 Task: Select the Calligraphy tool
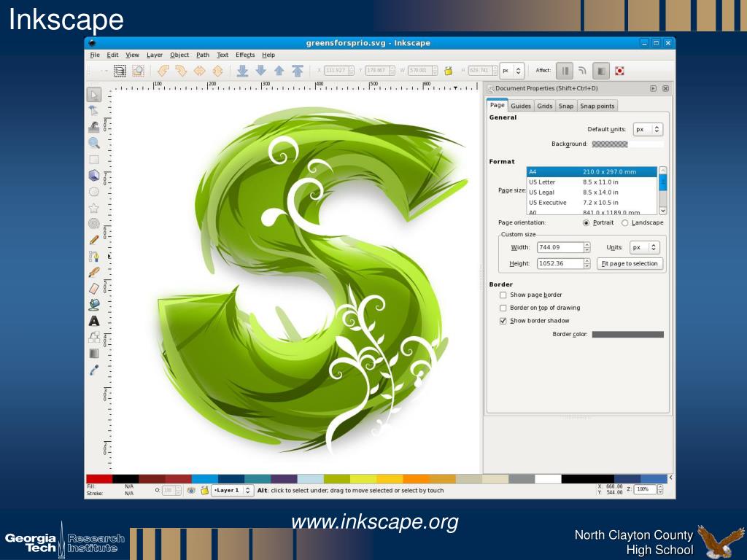[94, 273]
